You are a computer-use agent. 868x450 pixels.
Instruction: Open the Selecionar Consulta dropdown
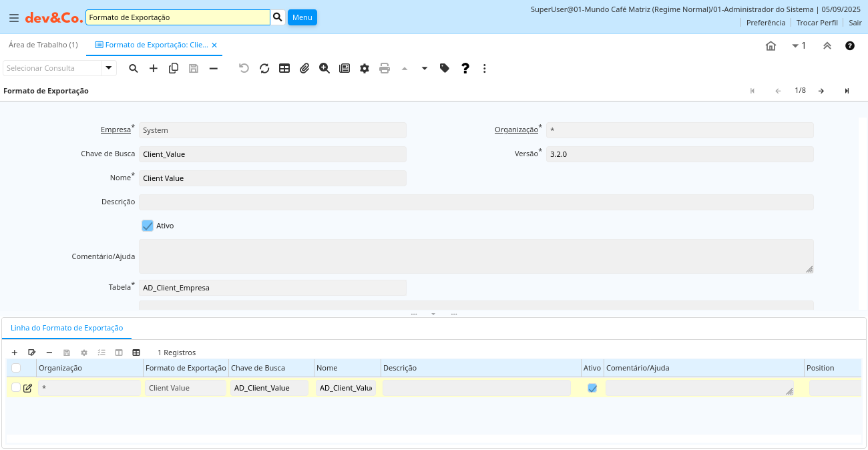click(x=109, y=68)
